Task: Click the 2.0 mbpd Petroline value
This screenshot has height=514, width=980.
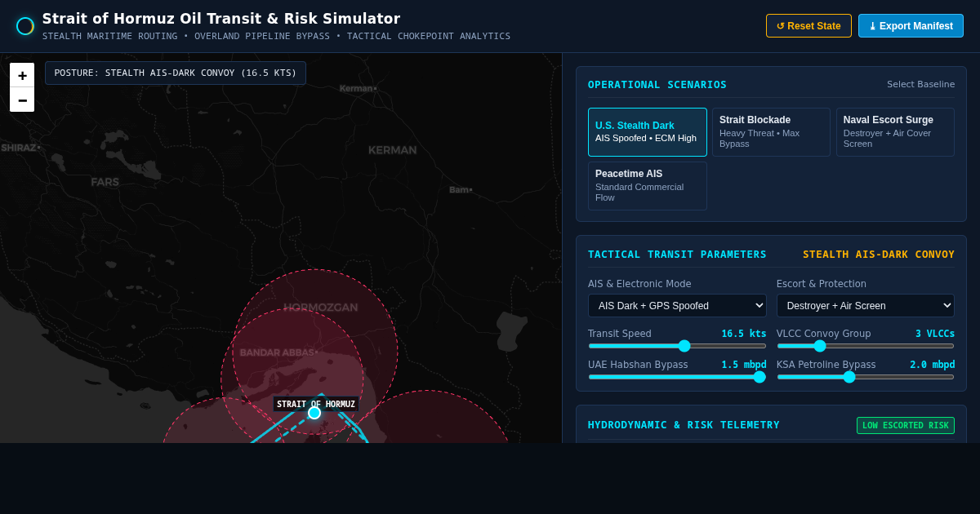Action: pyautogui.click(x=933, y=365)
